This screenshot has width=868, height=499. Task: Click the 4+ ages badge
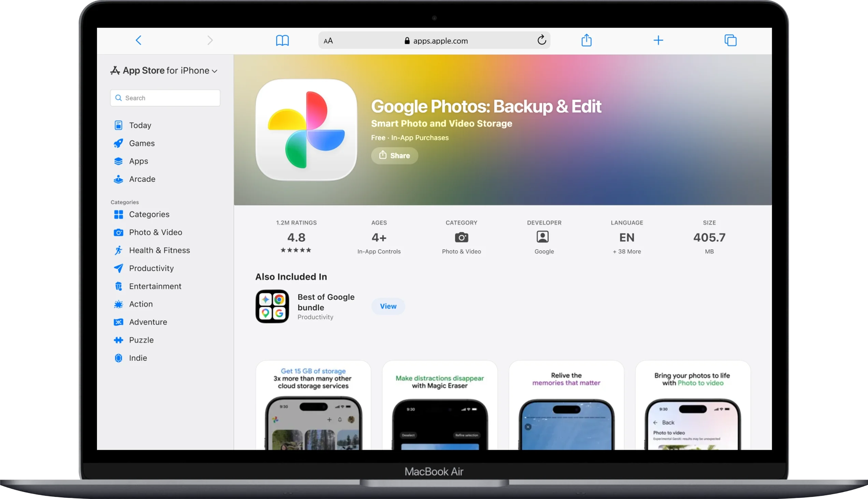point(379,238)
